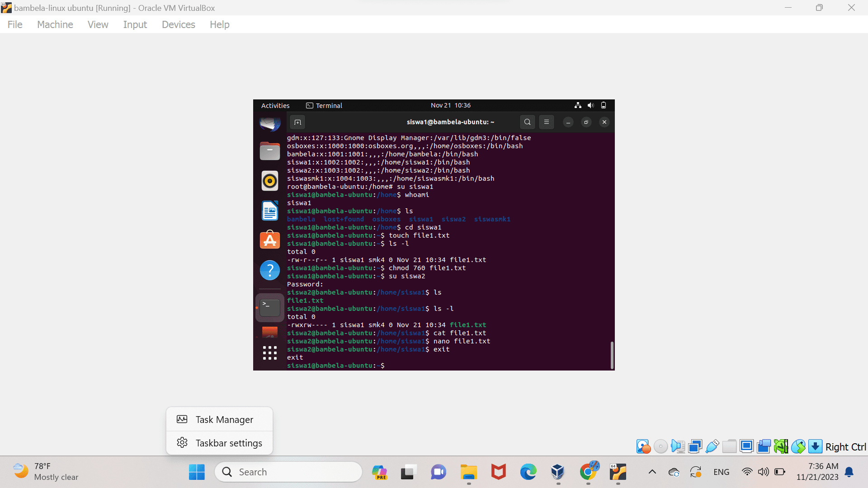The height and width of the screenshot is (488, 868).
Task: Open the File menu in VirtualBox
Action: click(x=15, y=24)
